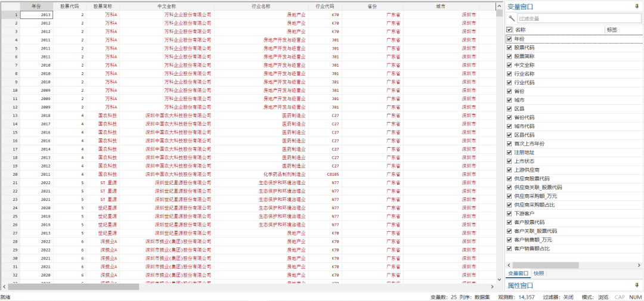Select the 股票简称 column header
Viewport: 644px width, 301px height.
tap(103, 7)
